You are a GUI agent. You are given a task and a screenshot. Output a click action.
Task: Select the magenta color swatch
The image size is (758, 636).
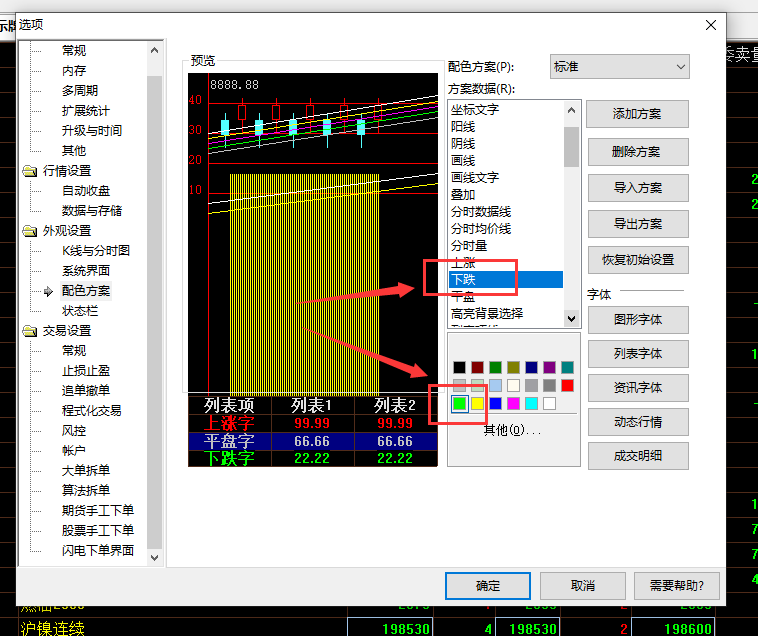coord(513,404)
